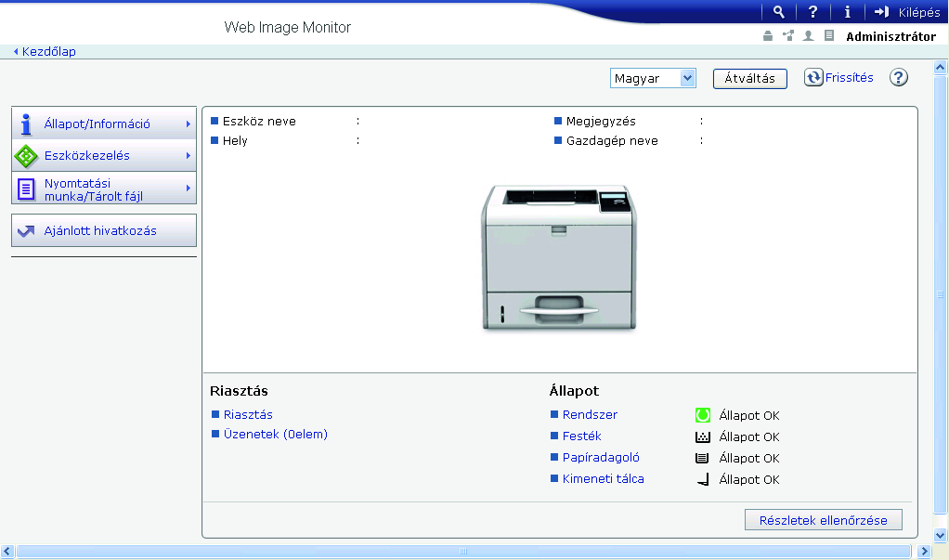Screen dimensions: 949x560
Task: Click the Átváltás button
Action: pos(750,79)
